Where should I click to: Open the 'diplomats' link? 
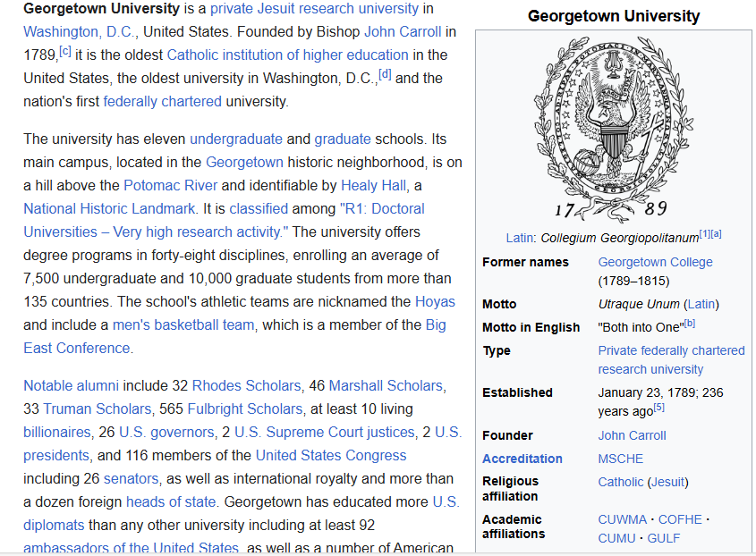coord(54,526)
